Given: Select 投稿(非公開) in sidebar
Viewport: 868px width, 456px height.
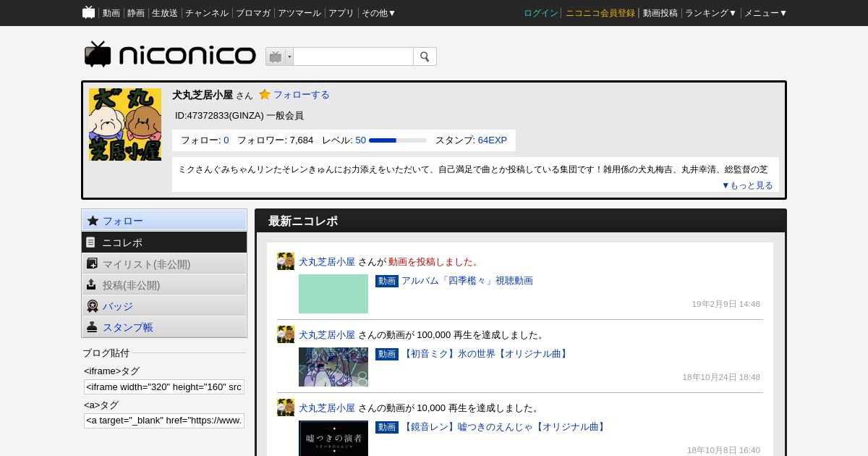Looking at the screenshot, I should click(x=164, y=284).
